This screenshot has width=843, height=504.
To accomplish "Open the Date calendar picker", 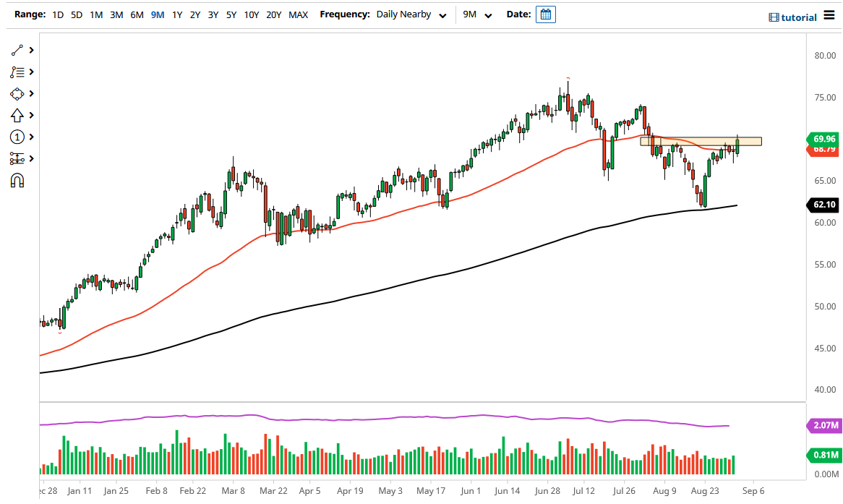I will click(x=545, y=14).
